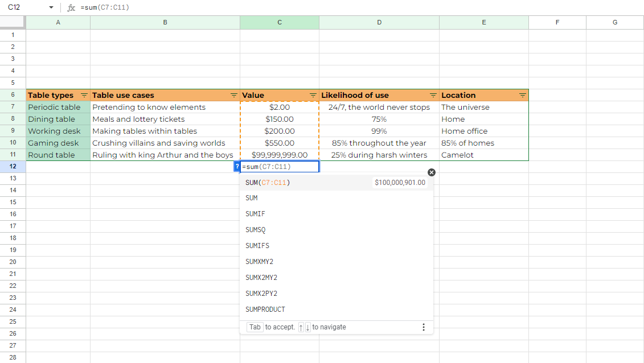644x363 pixels.
Task: Choose SUMSQ from the function list
Action: 336,230
